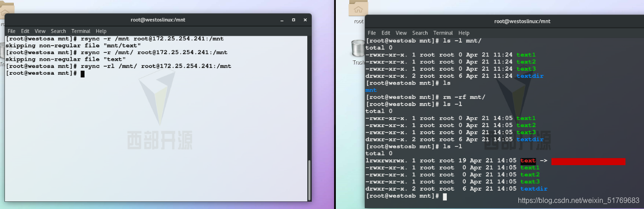
Task: Click the lrwxrwxrwx permissions string
Action: coord(387,161)
